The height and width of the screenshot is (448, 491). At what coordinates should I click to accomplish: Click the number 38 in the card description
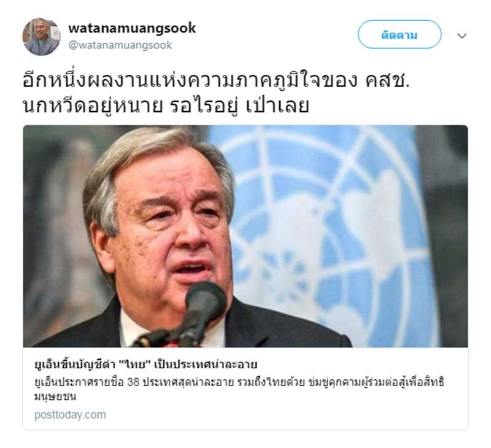tap(133, 382)
